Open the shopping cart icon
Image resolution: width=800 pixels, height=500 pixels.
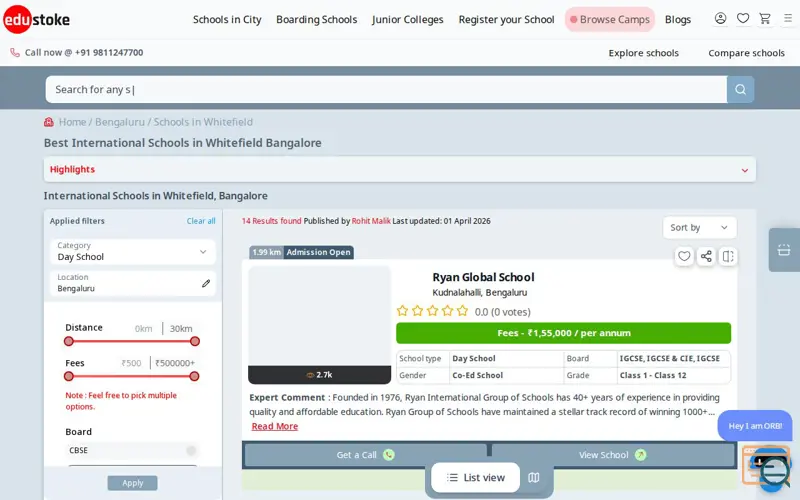[764, 19]
